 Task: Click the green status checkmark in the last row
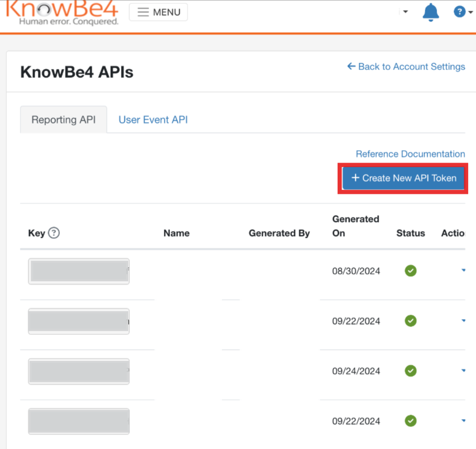pos(411,421)
